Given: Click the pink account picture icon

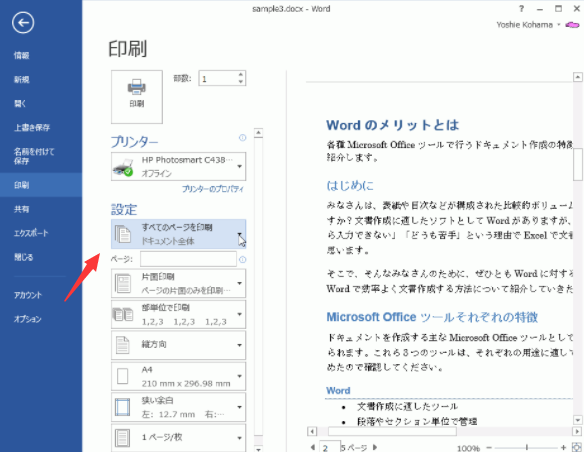Looking at the screenshot, I should click(572, 25).
